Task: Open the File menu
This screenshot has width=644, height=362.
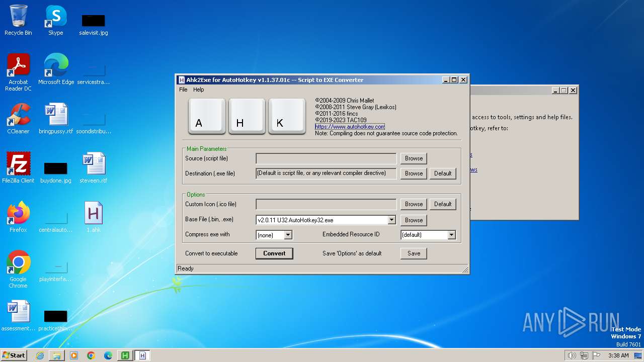Action: click(x=183, y=89)
